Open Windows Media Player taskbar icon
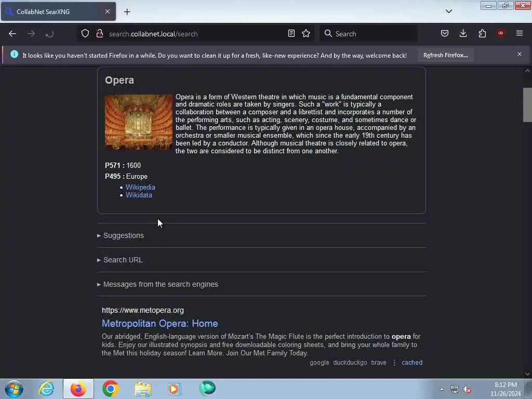Image resolution: width=532 pixels, height=399 pixels. [175, 389]
